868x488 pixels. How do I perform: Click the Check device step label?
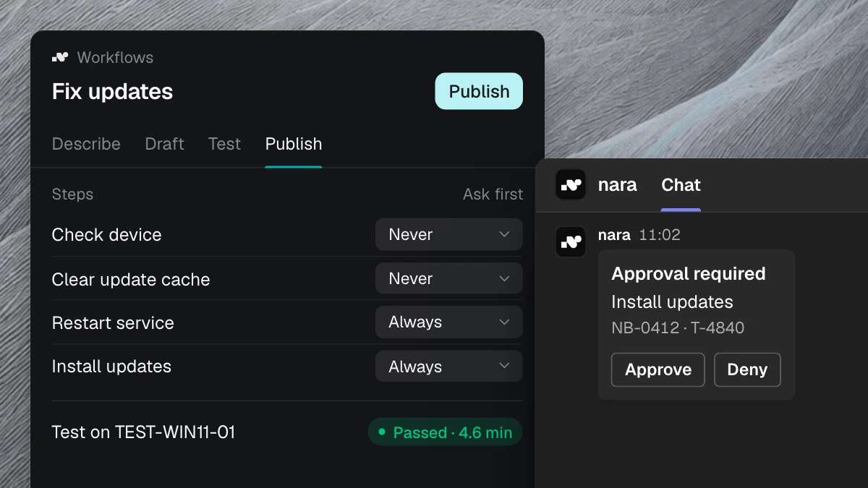106,234
